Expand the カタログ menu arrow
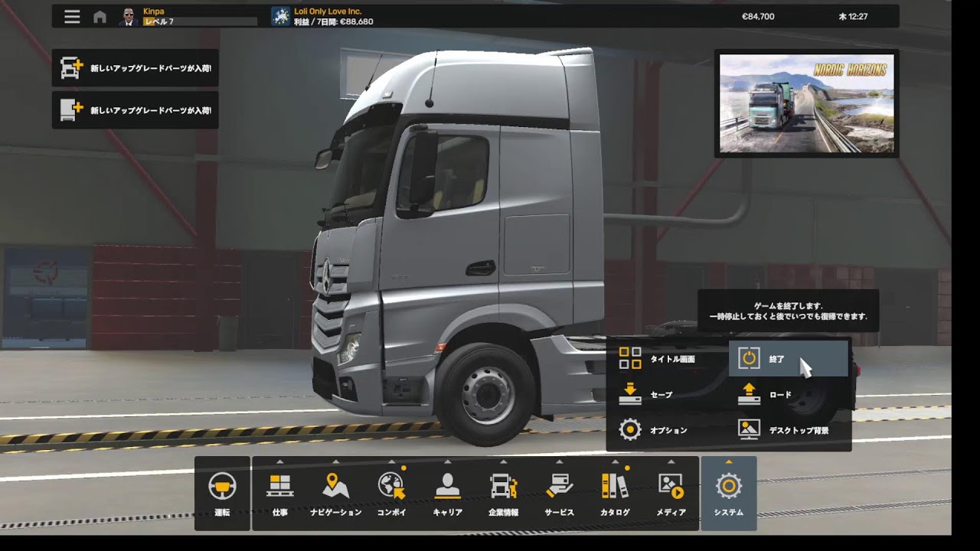This screenshot has width=980, height=551. click(616, 461)
